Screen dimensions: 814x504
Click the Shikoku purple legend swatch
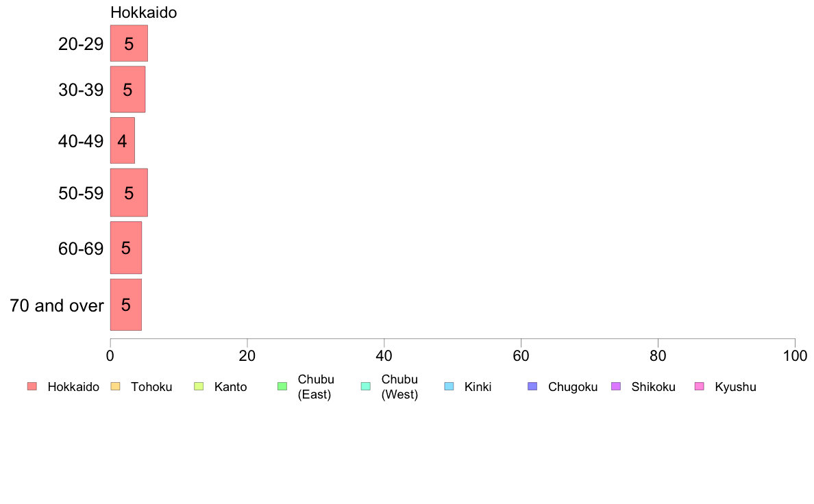coord(616,386)
